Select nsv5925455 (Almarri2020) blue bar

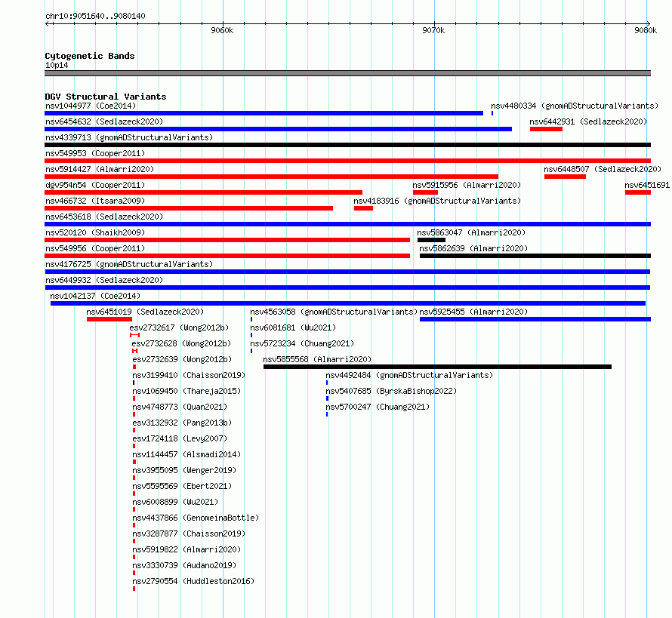535,319
